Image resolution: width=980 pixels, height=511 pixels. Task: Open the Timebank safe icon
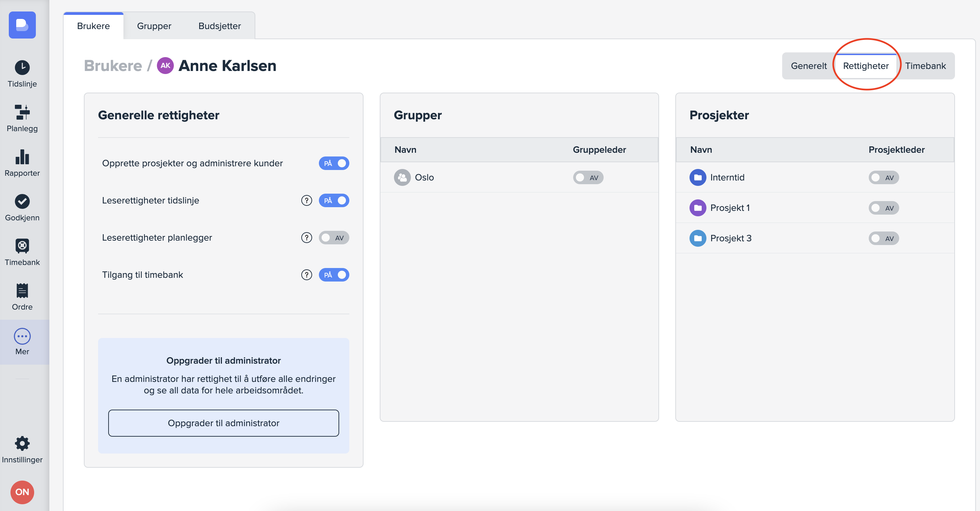click(22, 246)
